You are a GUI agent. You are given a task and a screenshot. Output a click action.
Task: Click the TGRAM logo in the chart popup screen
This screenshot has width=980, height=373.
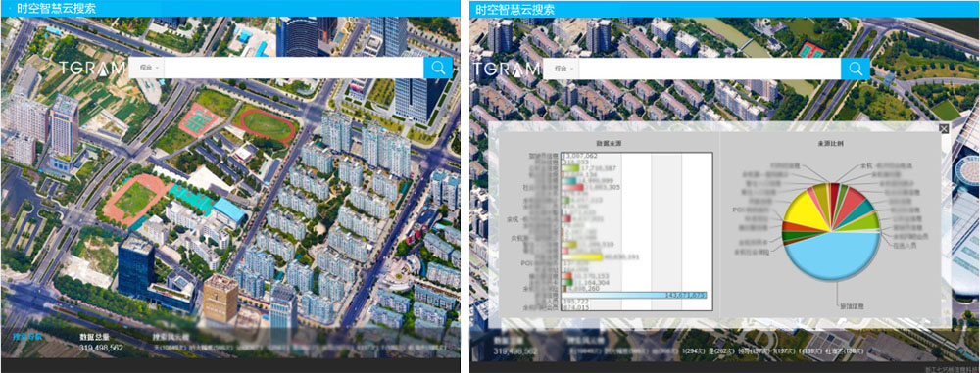click(x=507, y=69)
